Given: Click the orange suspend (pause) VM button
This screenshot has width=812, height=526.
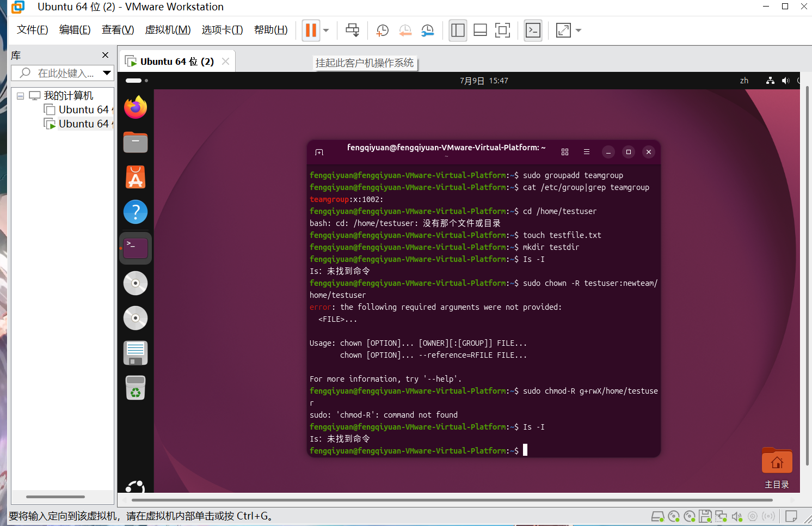Looking at the screenshot, I should tap(311, 30).
